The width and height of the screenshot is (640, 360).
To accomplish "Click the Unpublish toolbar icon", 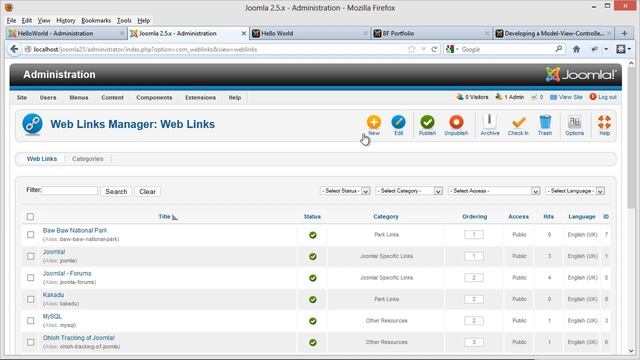I will [456, 125].
